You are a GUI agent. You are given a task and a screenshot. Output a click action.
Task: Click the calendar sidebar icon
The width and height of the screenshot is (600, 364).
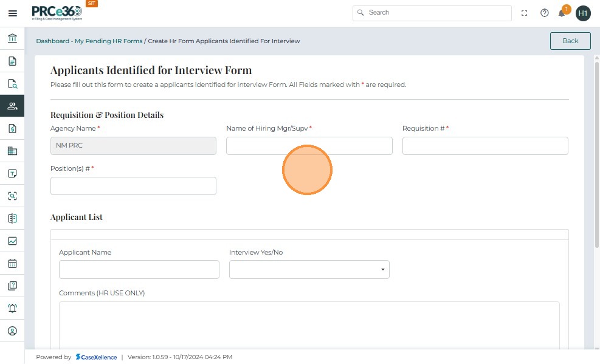(12, 264)
